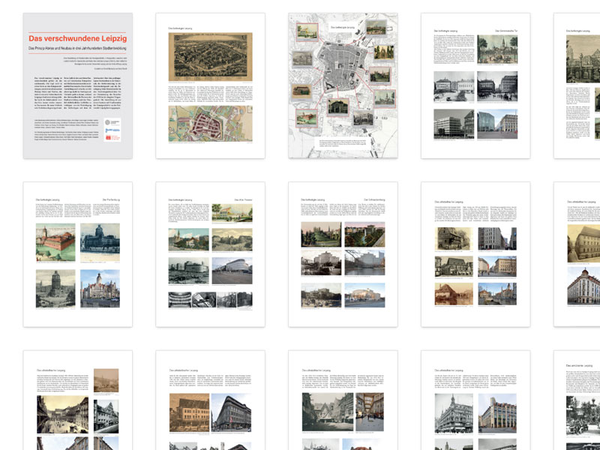Open the page with the half-timbered house photos in the second row
The image size is (600, 450).
point(476,254)
